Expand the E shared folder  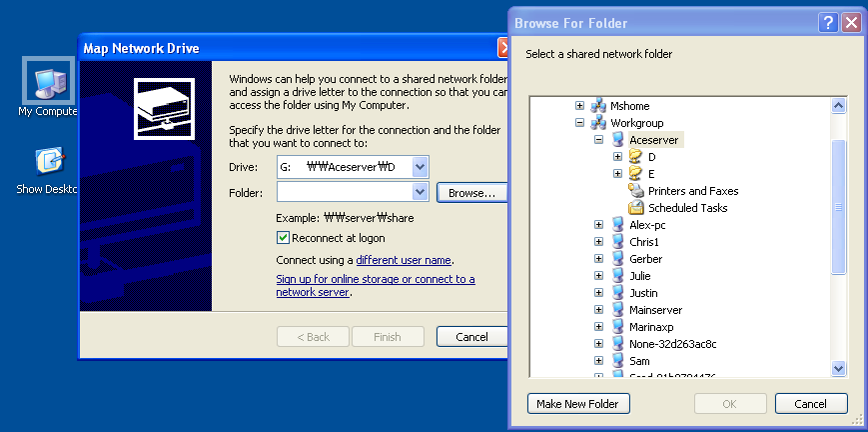[617, 174]
